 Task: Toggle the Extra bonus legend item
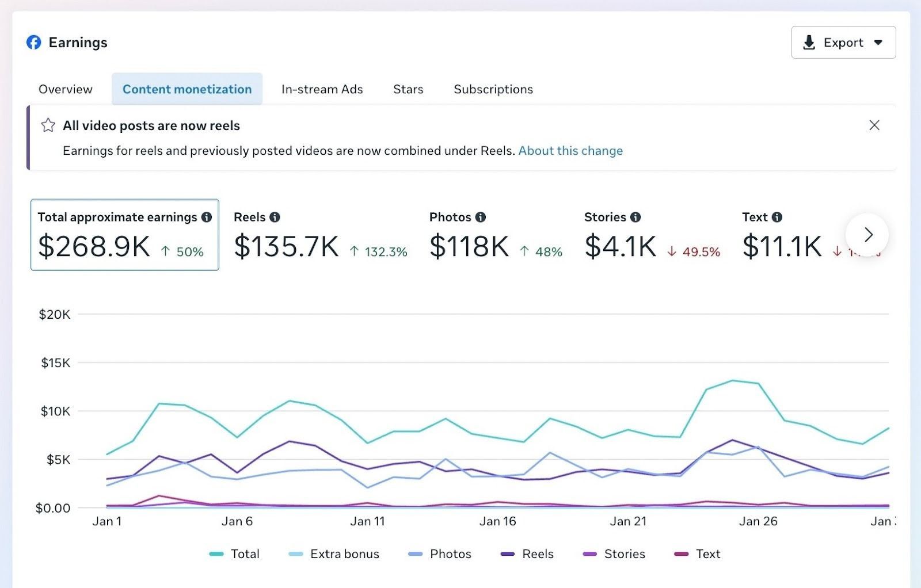click(334, 554)
